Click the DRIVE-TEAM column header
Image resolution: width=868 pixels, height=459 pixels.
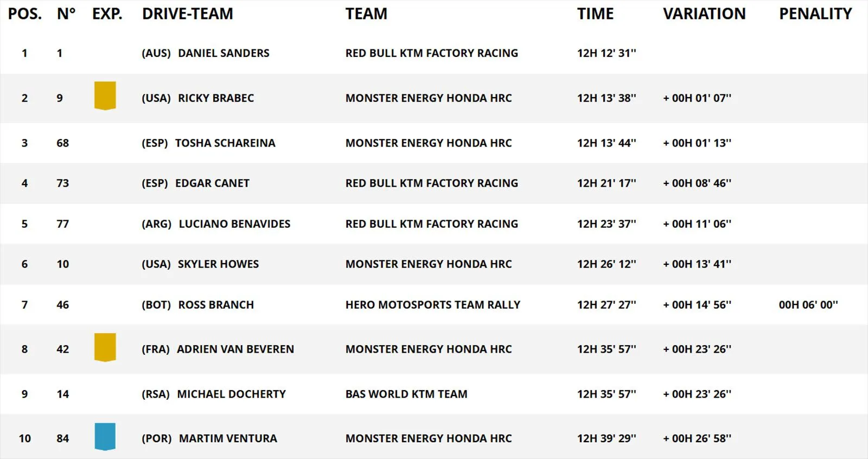[188, 14]
